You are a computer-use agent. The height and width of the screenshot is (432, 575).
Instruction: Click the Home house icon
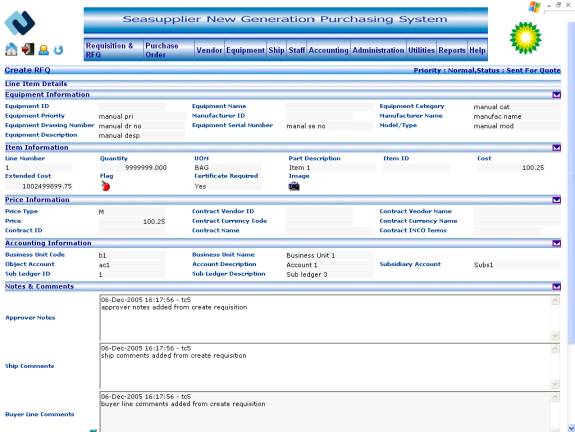click(11, 49)
